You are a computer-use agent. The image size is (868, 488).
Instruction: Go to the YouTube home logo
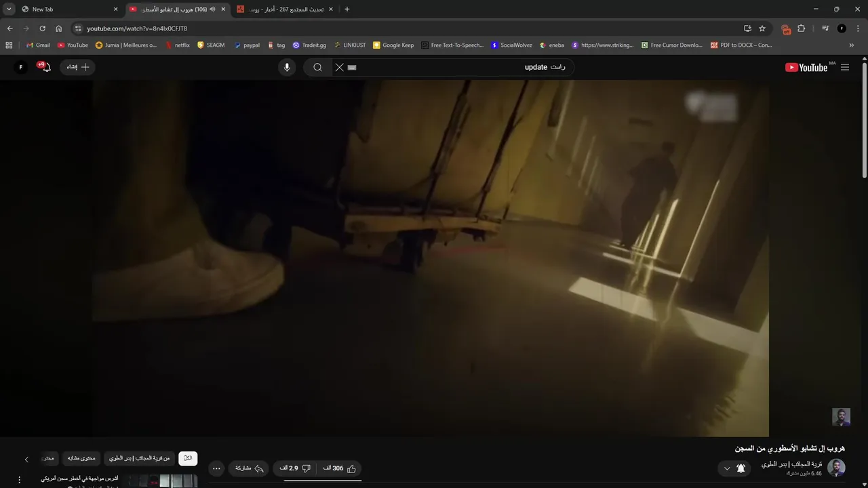(x=806, y=67)
